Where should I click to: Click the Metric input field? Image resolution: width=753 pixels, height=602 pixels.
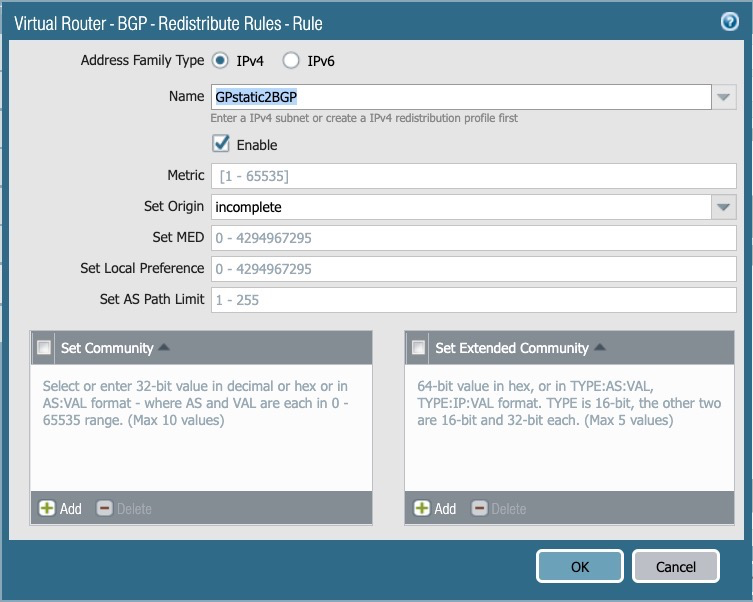(x=474, y=176)
